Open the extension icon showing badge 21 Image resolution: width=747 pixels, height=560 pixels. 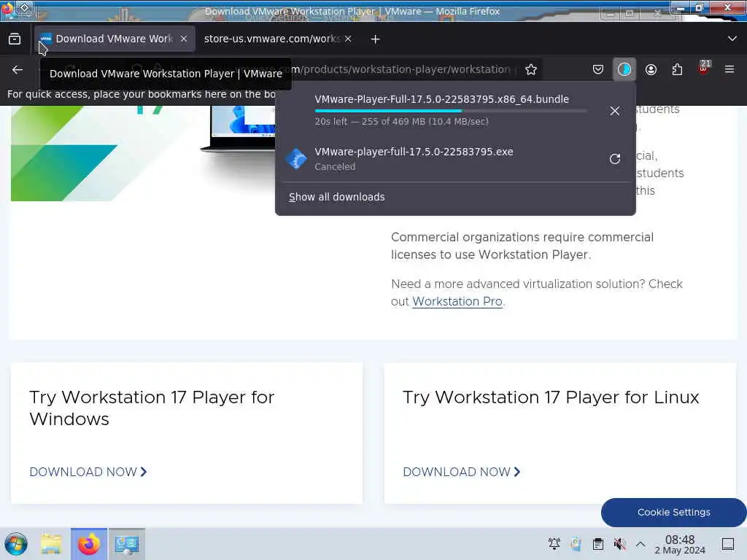704,68
